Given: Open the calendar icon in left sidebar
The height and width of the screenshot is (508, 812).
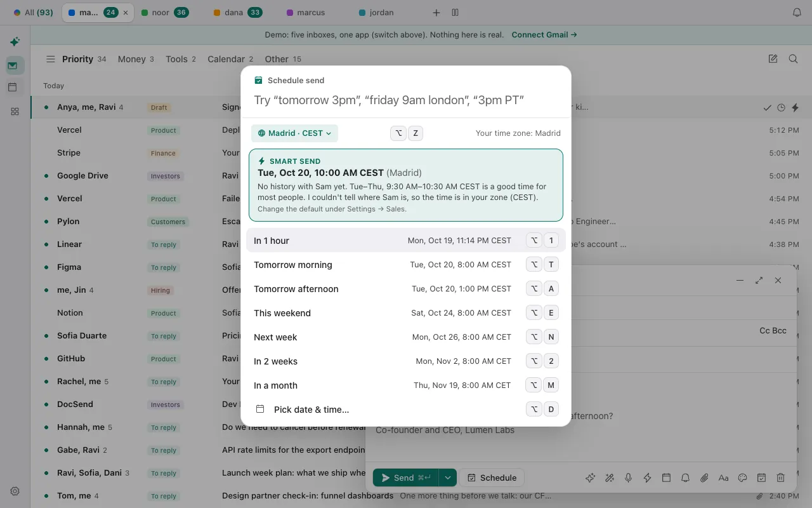Looking at the screenshot, I should tap(13, 88).
